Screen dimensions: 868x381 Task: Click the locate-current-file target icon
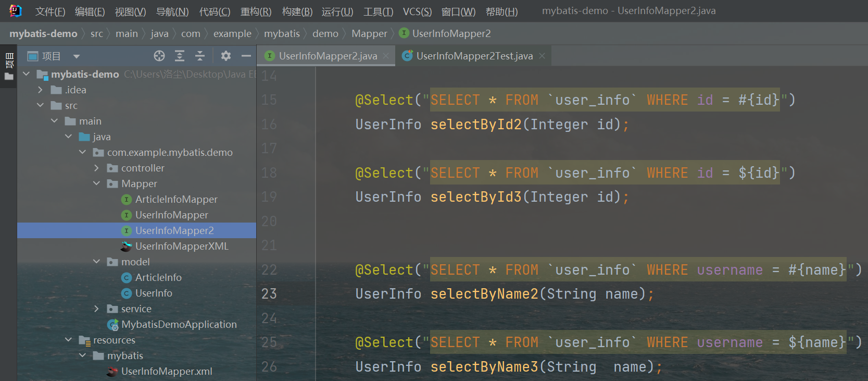[x=159, y=56]
